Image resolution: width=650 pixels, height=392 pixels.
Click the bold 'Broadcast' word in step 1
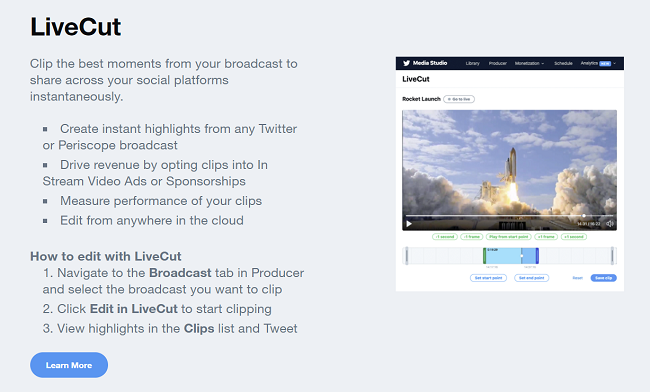click(x=180, y=273)
